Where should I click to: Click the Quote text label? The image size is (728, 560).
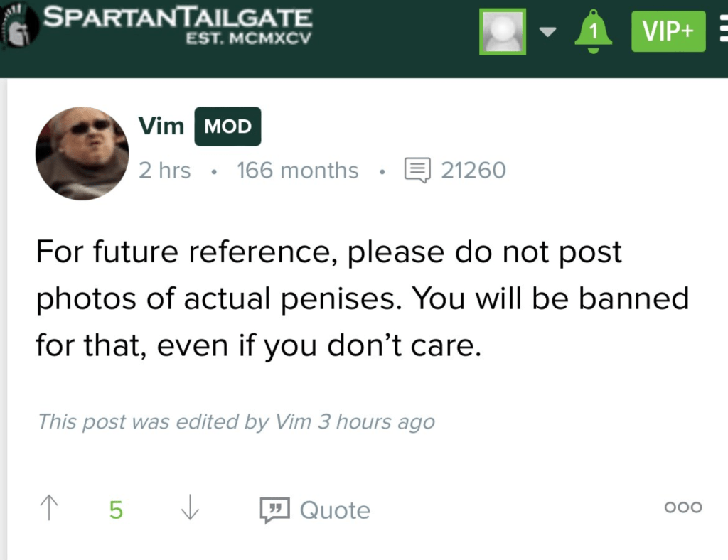click(x=335, y=510)
